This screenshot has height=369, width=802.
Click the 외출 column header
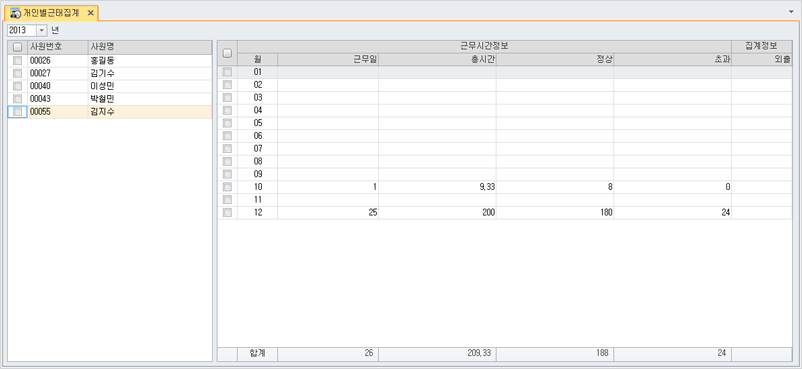tap(762, 59)
